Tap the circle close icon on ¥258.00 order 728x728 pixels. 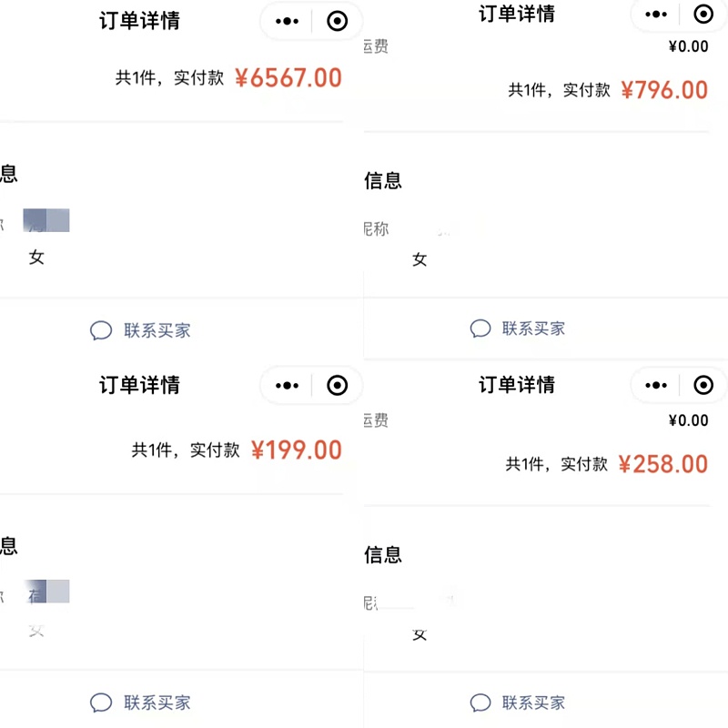[x=703, y=385]
